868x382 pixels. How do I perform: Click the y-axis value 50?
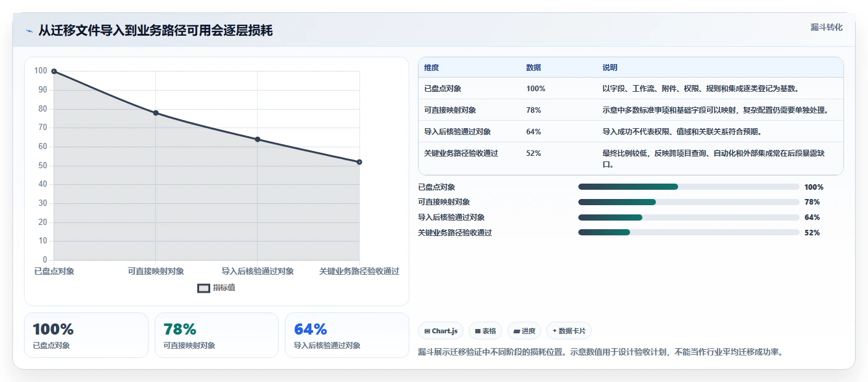pos(43,166)
